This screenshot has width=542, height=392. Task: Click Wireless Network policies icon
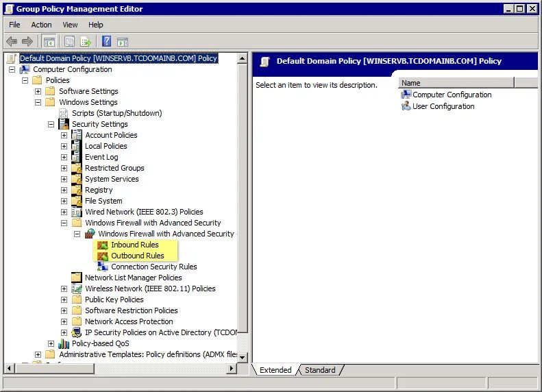tap(76, 289)
